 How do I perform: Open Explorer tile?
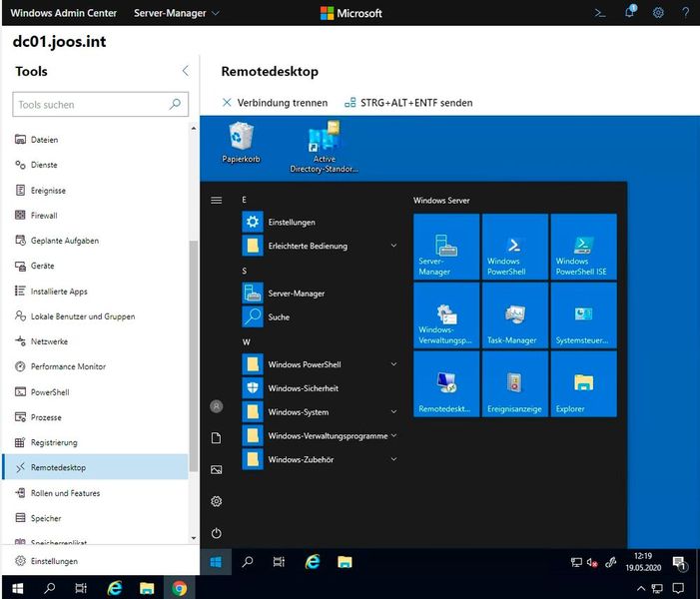(584, 384)
